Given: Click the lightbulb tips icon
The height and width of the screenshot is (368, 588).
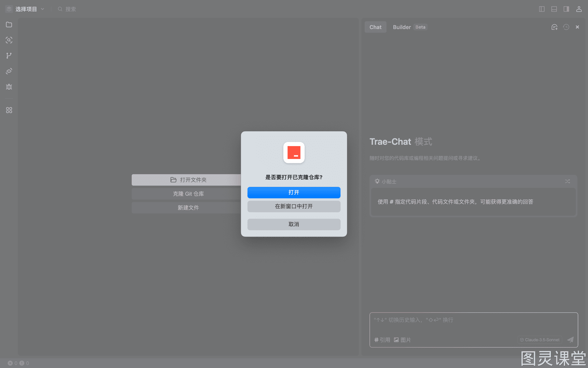Looking at the screenshot, I should [377, 181].
